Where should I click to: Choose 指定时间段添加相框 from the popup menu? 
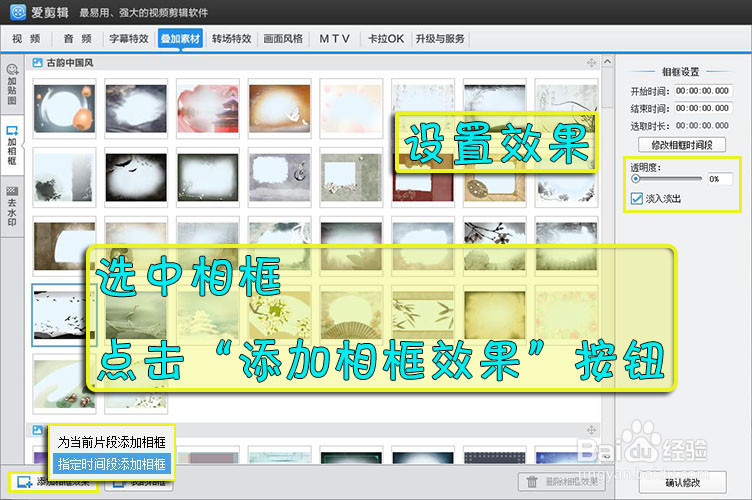(x=112, y=464)
